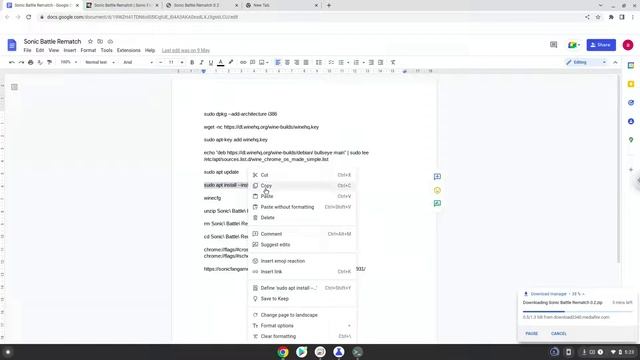Click the Pause download button

click(x=531, y=333)
